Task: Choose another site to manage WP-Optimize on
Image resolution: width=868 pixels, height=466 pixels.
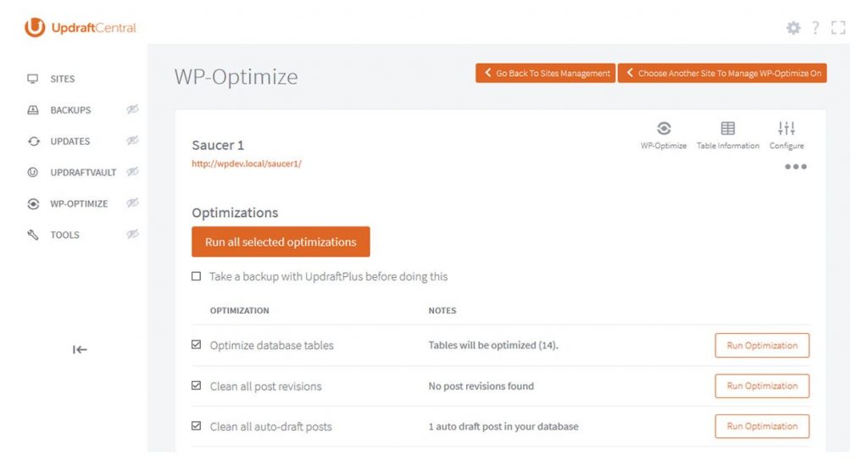Action: 722,73
